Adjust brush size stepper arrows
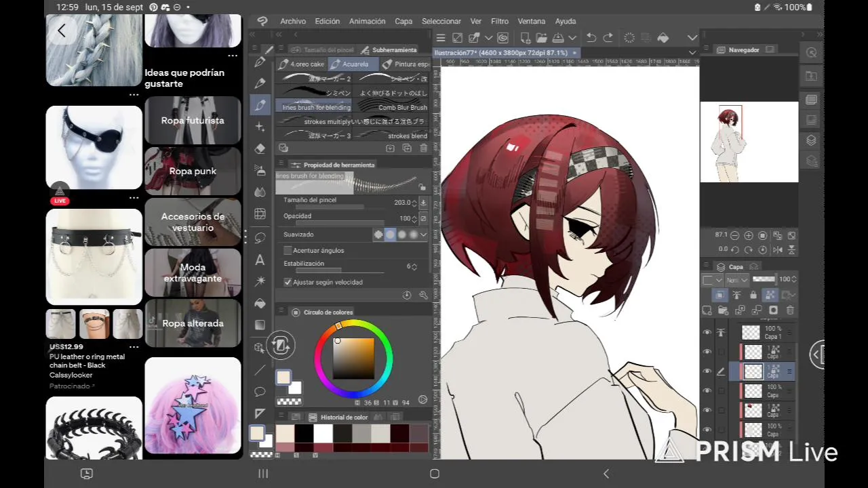Viewport: 868px width, 488px height. 414,203
